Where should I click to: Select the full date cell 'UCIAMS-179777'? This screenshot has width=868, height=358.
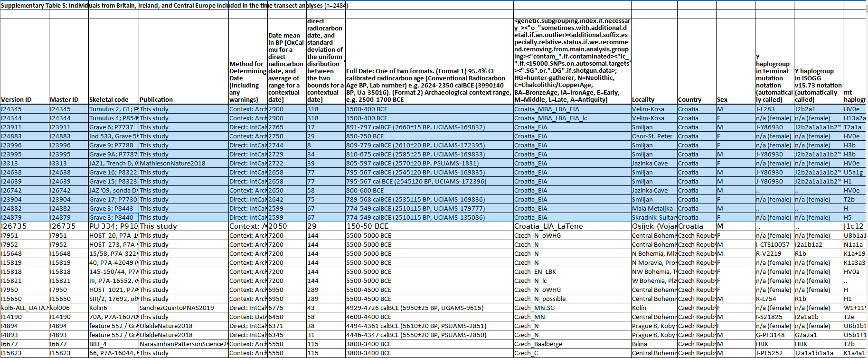429,209
